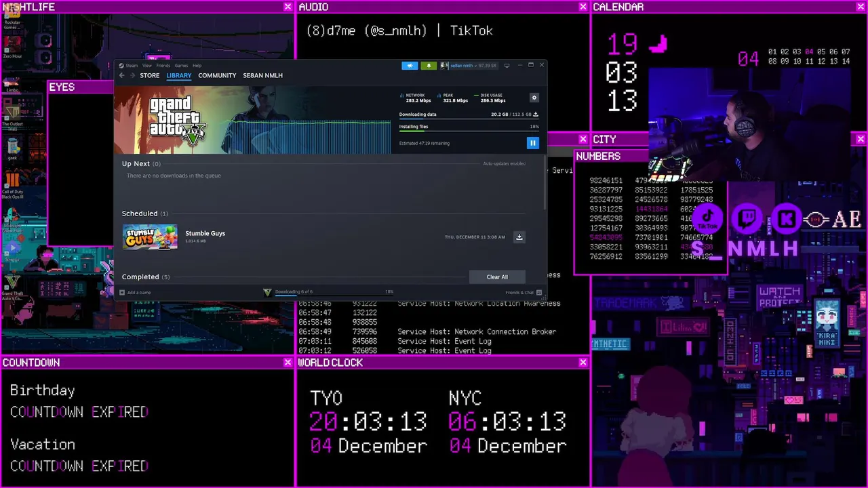Click 'Auto-updates enabled' text

point(504,163)
